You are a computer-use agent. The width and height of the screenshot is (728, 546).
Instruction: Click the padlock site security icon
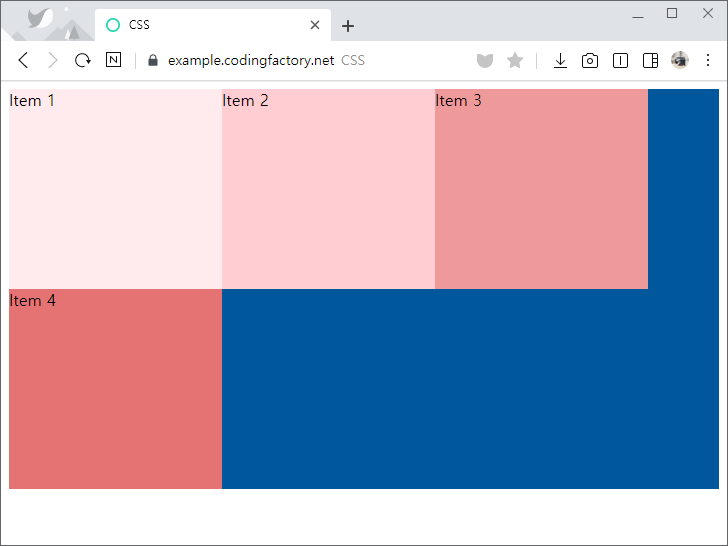(x=153, y=60)
